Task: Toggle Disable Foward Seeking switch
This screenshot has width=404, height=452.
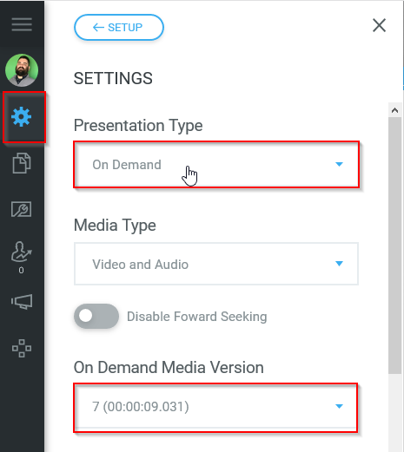Action: pyautogui.click(x=96, y=316)
